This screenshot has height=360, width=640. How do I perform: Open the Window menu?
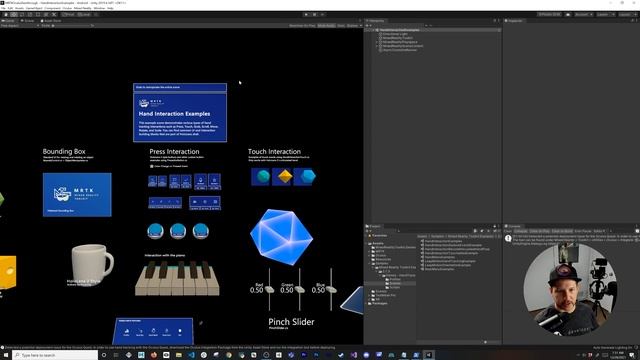pos(99,8)
